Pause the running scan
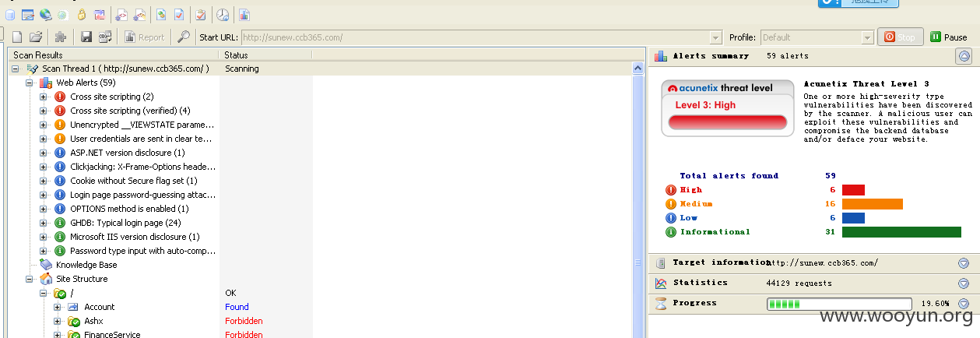The width and height of the screenshot is (980, 338). 949,37
